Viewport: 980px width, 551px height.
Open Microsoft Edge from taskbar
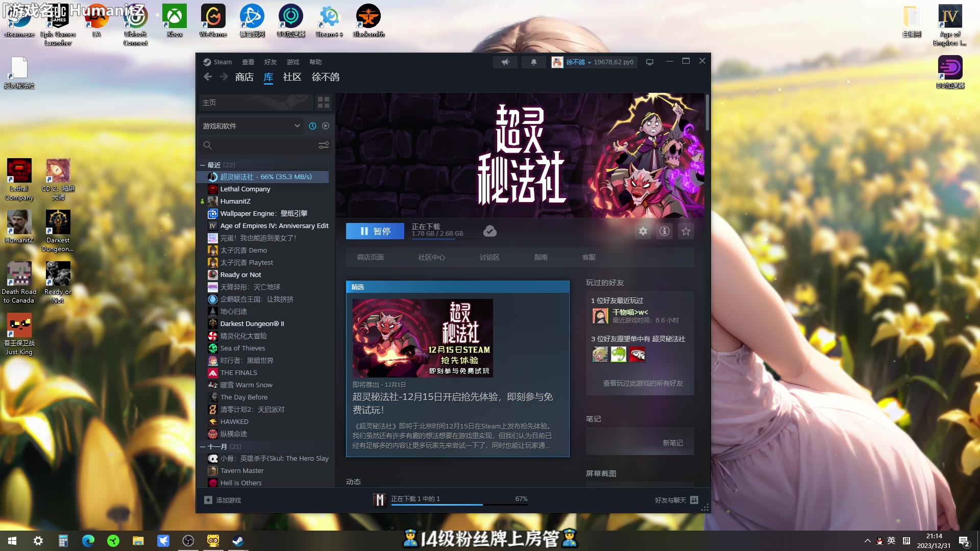(x=88, y=541)
